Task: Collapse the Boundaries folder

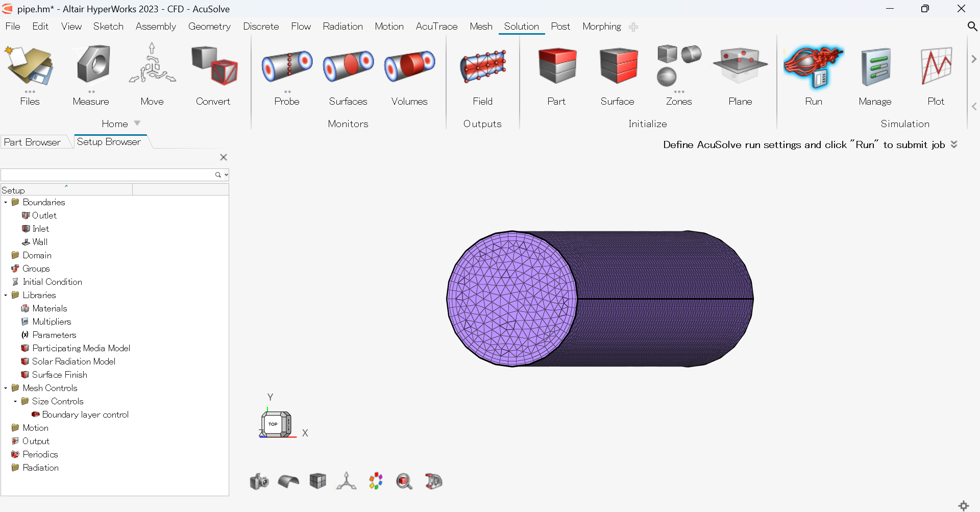Action: [6, 203]
